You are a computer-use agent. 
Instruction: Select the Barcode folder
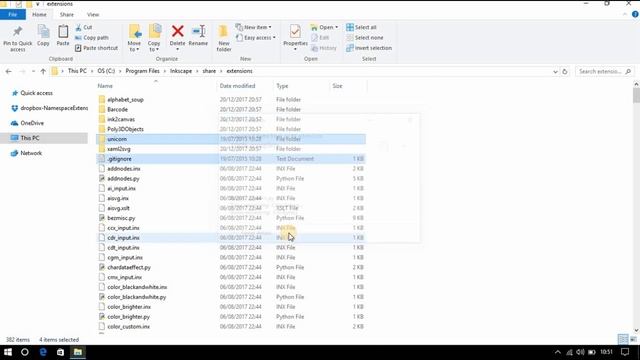click(118, 109)
